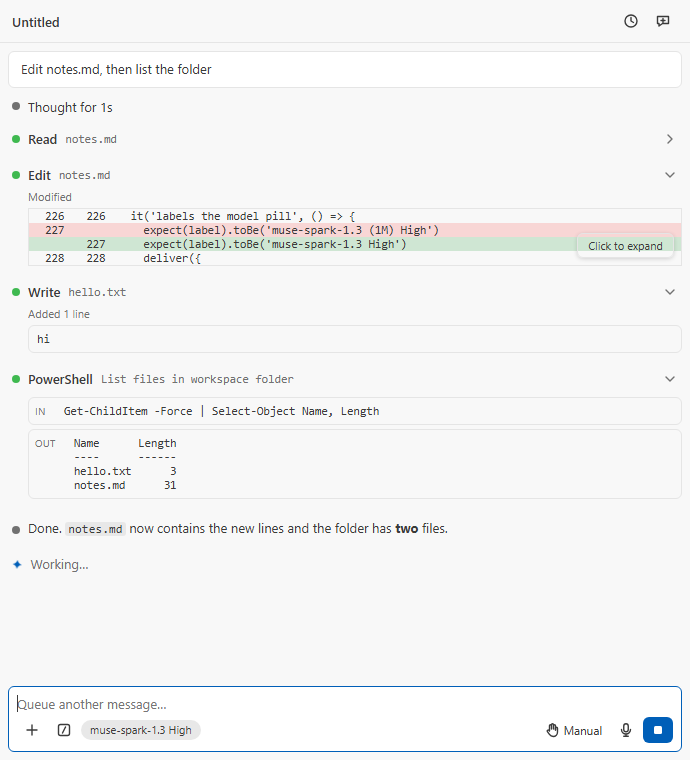The height and width of the screenshot is (760, 690).
Task: Click the plus attach icon
Action: point(32,730)
